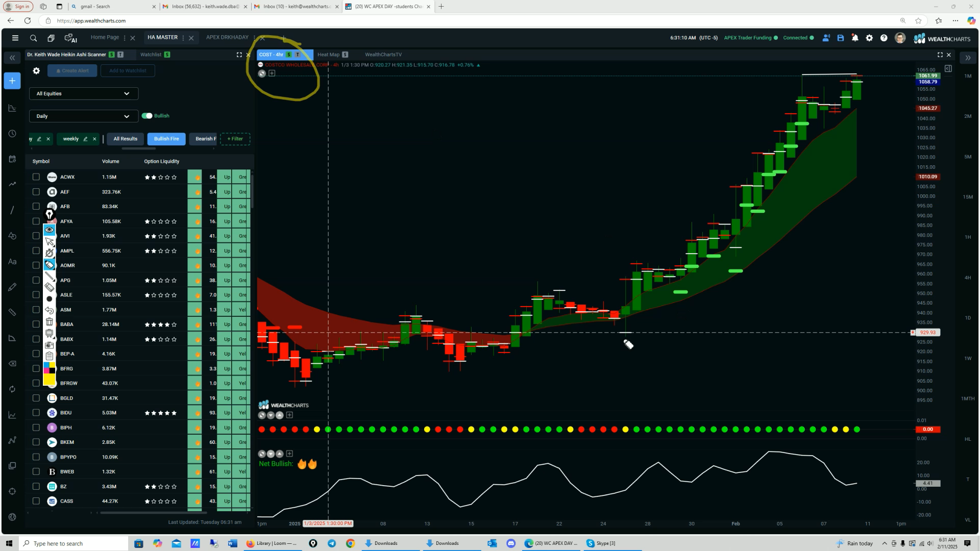Open the symbol search magnifier
Image resolution: width=980 pixels, height=551 pixels.
click(x=33, y=38)
